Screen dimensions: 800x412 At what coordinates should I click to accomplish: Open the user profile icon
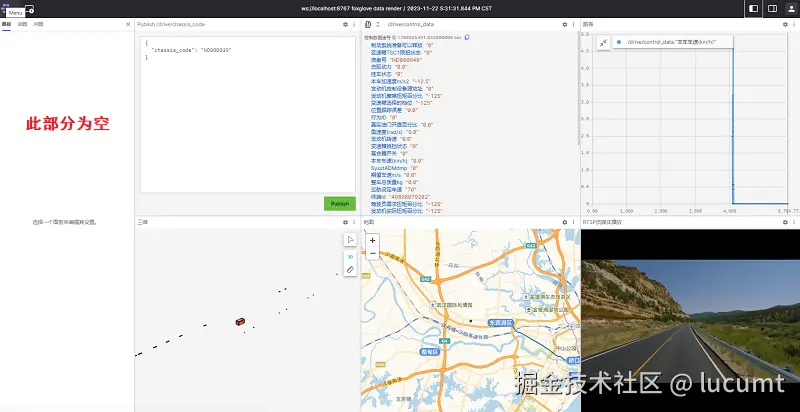791,9
